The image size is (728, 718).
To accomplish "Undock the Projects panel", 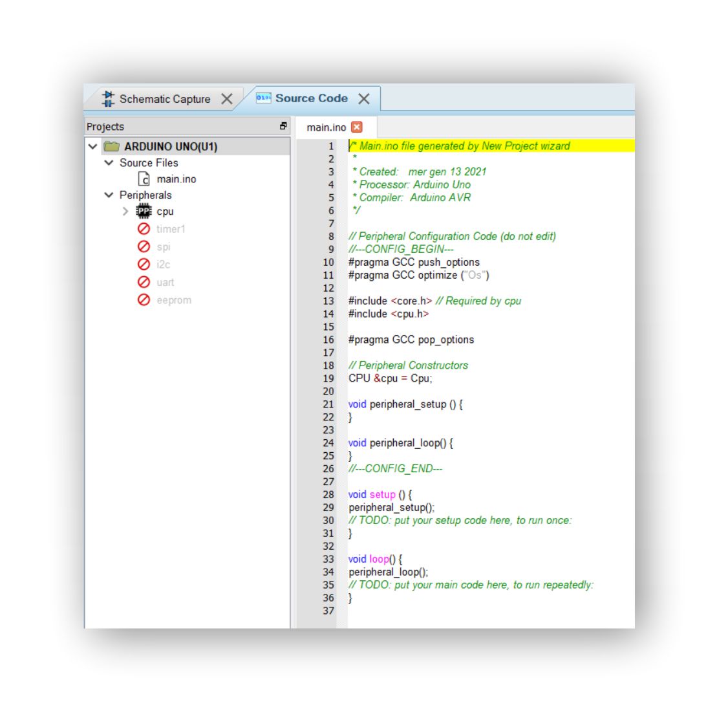I will (283, 126).
